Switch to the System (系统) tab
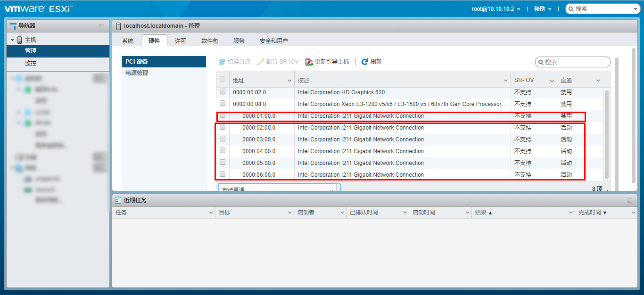 [x=128, y=41]
